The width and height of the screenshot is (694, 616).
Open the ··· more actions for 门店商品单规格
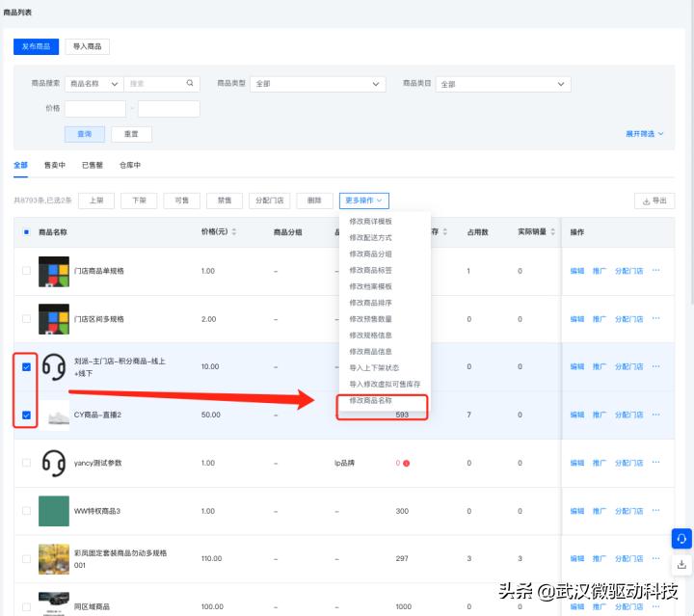click(655, 271)
